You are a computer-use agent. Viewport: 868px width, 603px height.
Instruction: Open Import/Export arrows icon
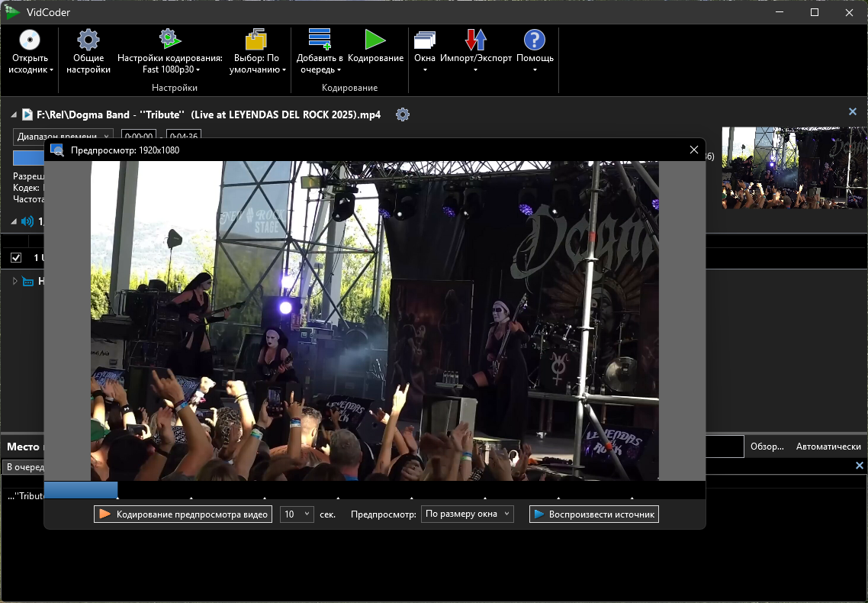pyautogui.click(x=475, y=40)
